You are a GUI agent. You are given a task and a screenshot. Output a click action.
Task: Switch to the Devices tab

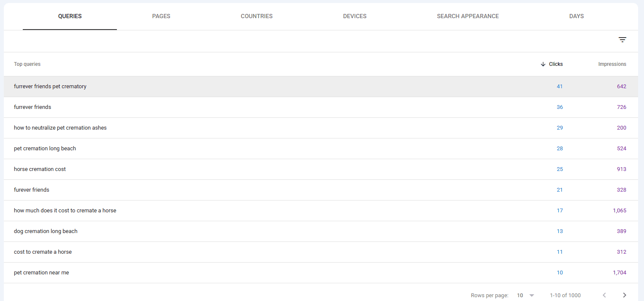[355, 16]
